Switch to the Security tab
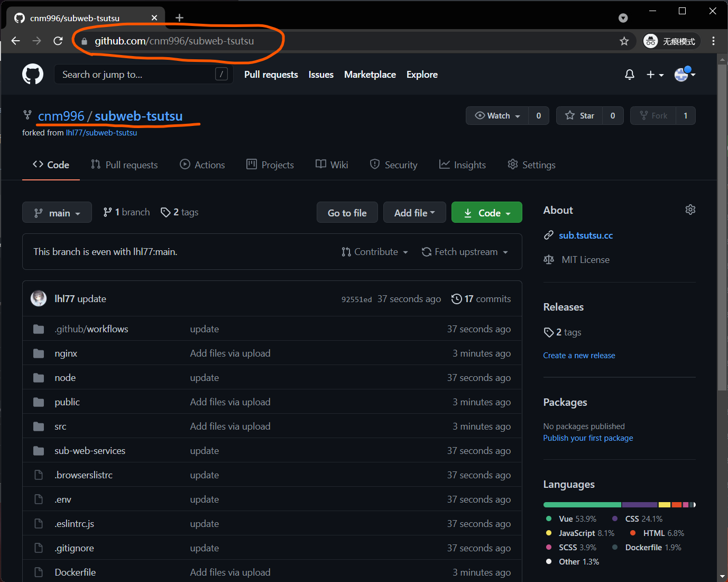 pyautogui.click(x=393, y=165)
